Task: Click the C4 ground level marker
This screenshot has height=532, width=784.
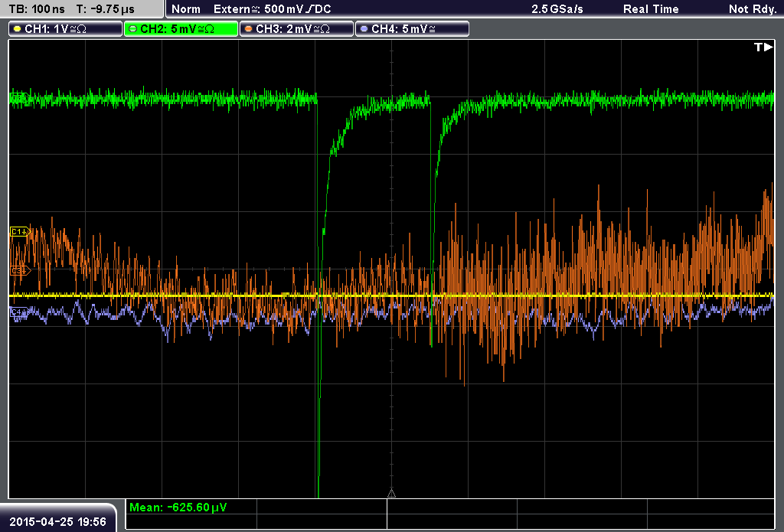Action: [19, 312]
